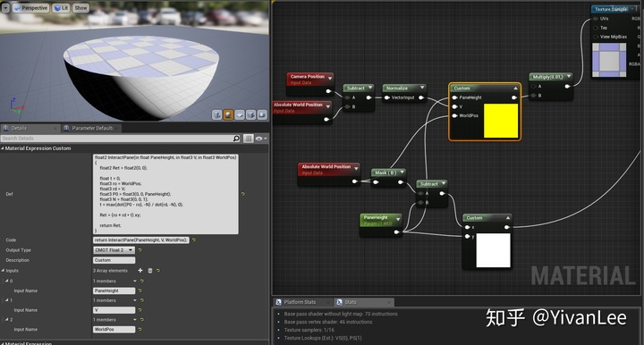The image size is (644, 345).
Task: Click the white preview on lower Custom node
Action: [x=493, y=250]
